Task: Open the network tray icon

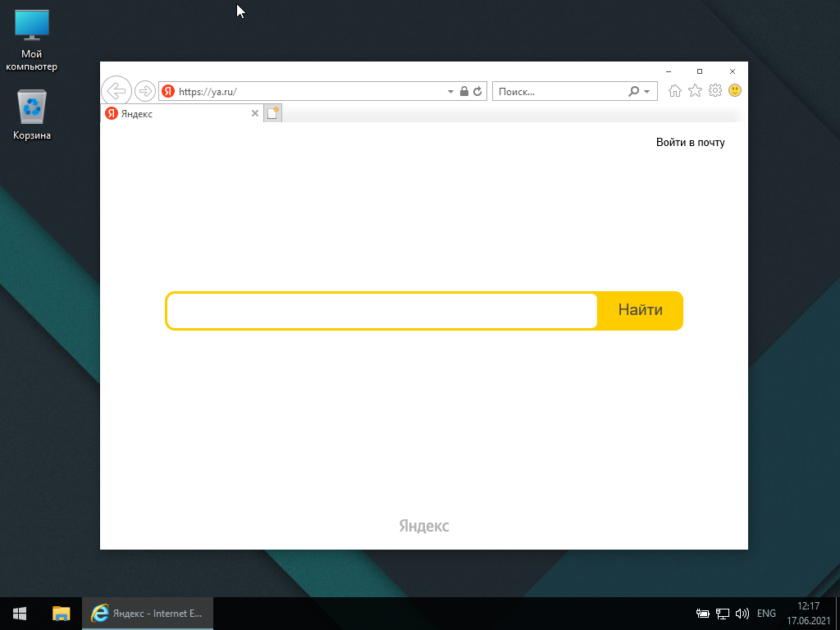Action: coord(723,614)
